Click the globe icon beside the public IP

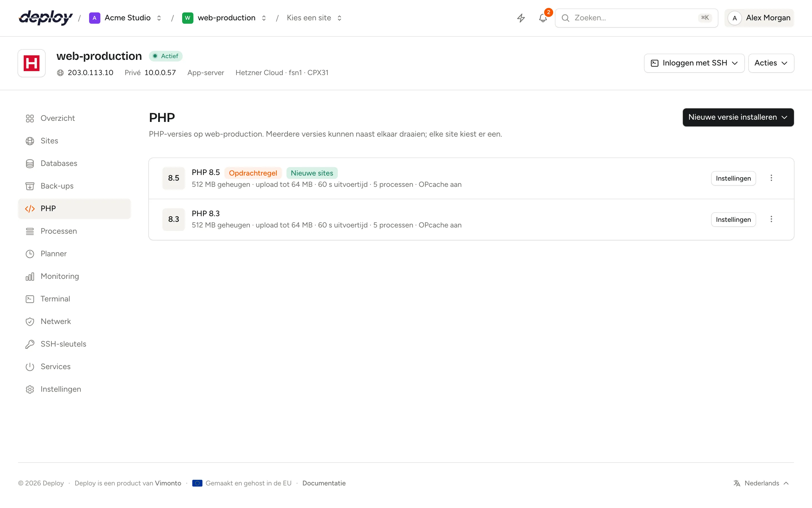pos(60,73)
